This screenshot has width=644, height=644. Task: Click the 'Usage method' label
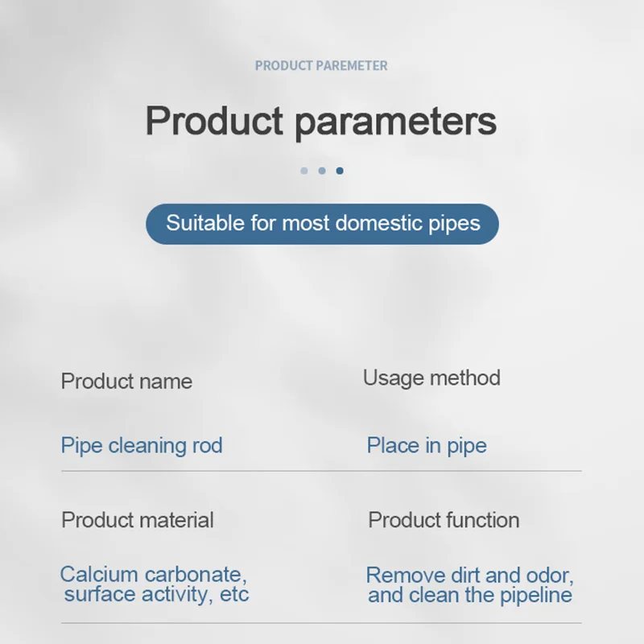pyautogui.click(x=431, y=378)
